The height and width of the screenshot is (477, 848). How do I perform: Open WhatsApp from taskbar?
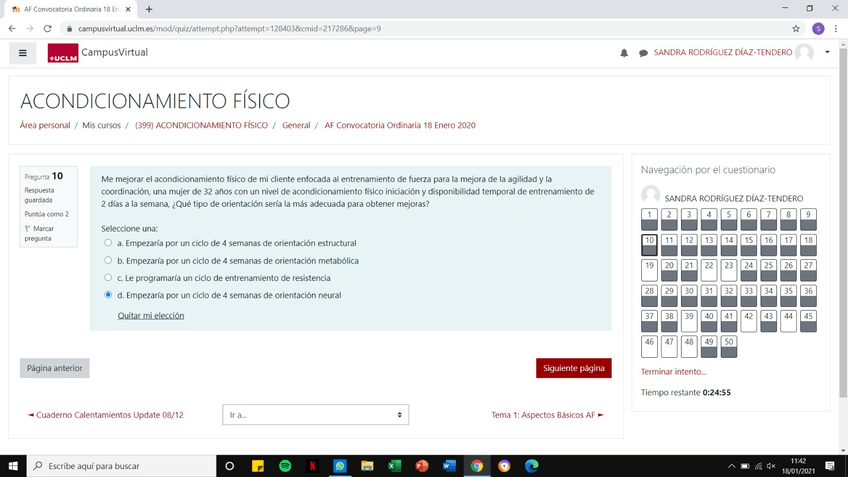(340, 466)
